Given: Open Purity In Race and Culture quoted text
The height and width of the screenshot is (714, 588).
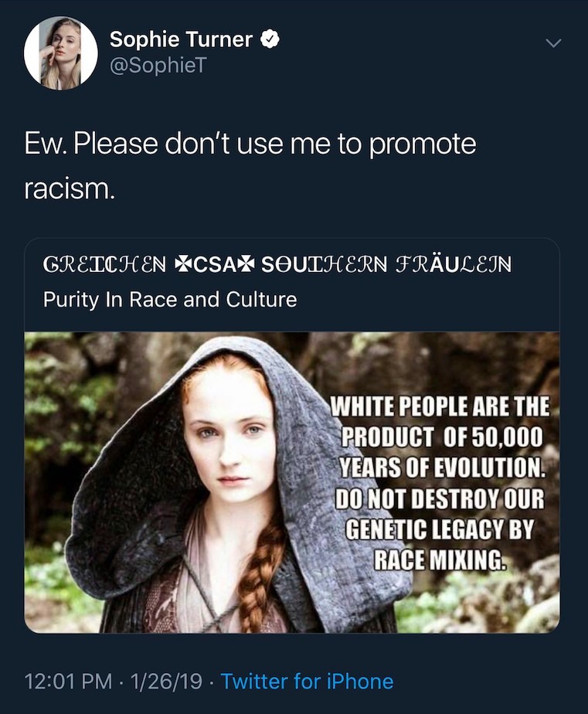Looking at the screenshot, I should click(x=170, y=300).
